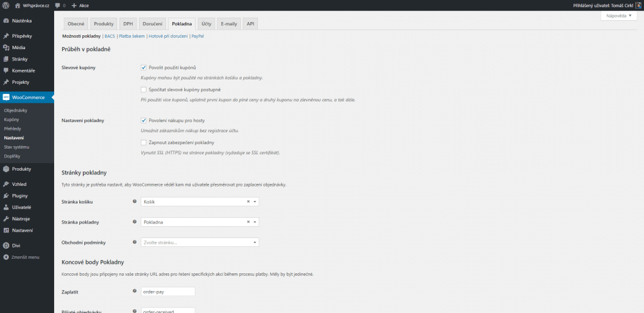Click the Nastavení sliders icon in sidebar
Image resolution: width=644 pixels, height=313 pixels.
click(x=6, y=230)
